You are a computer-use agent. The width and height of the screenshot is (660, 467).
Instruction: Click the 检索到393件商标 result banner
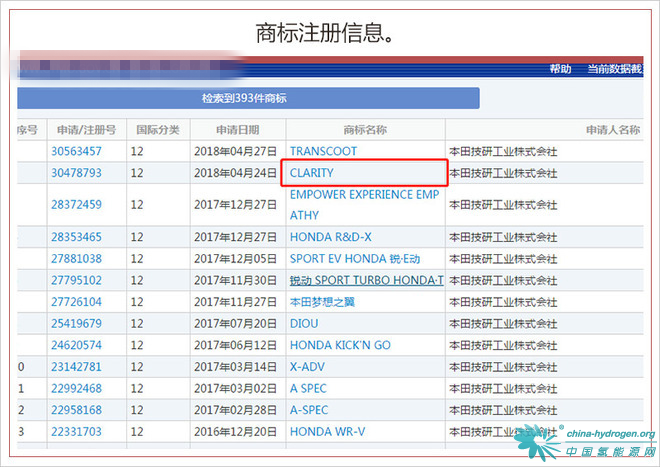pos(248,98)
